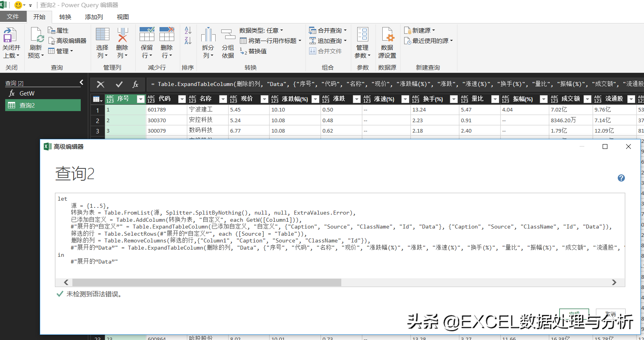
Task: Click the Remove Columns (删除列) icon
Action: (123, 35)
